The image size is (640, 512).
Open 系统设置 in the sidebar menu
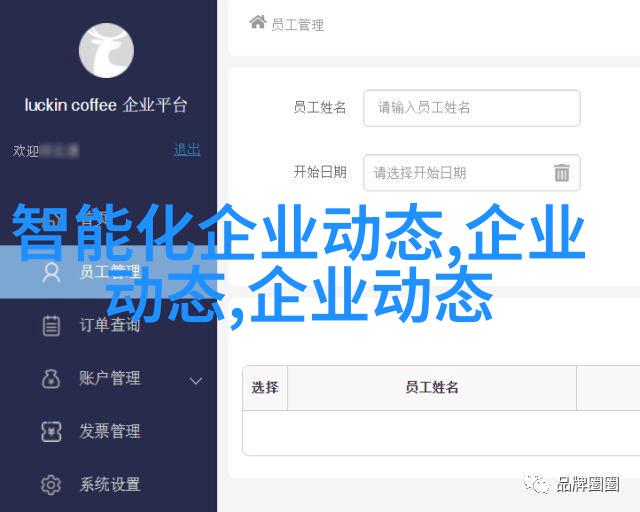pyautogui.click(x=108, y=485)
